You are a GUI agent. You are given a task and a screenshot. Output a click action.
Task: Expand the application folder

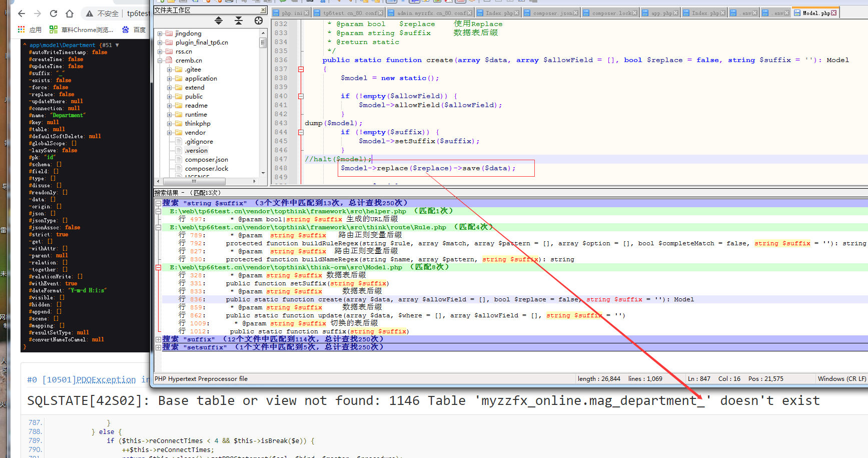(x=170, y=79)
